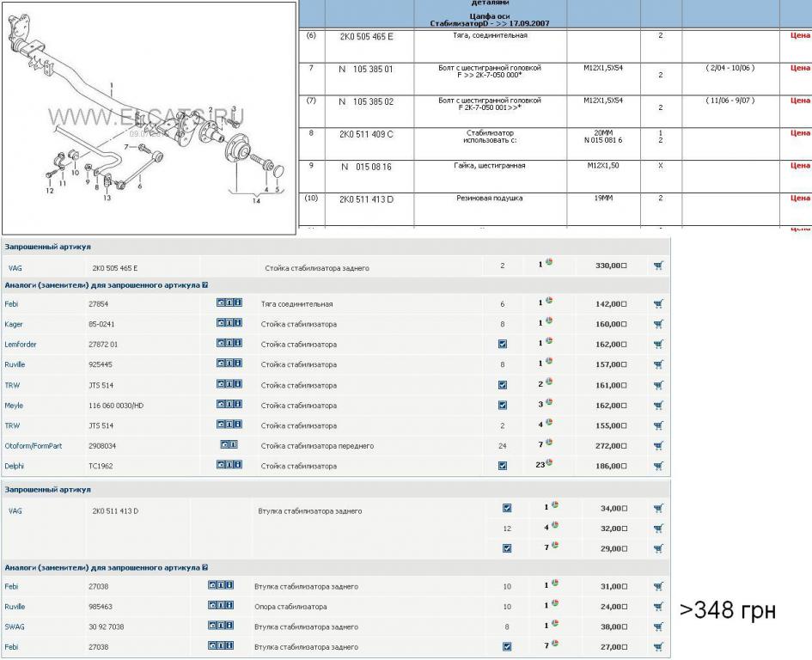
Task: Click pie chart icon in Delphi TC1962 row
Action: [x=549, y=462]
